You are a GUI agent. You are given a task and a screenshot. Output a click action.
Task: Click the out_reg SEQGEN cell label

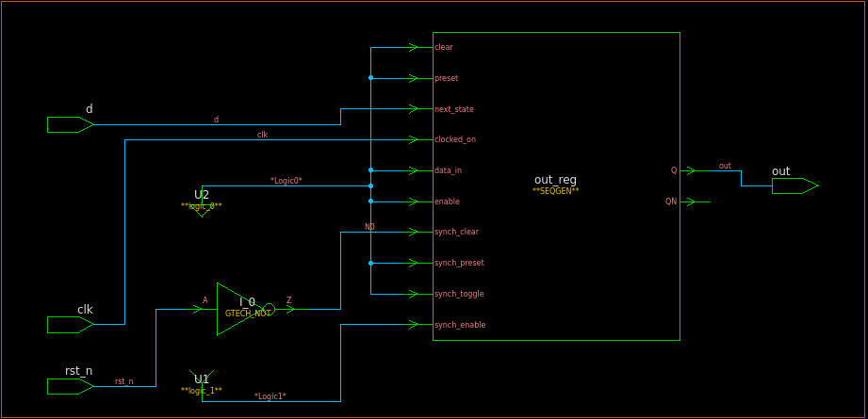[555, 180]
